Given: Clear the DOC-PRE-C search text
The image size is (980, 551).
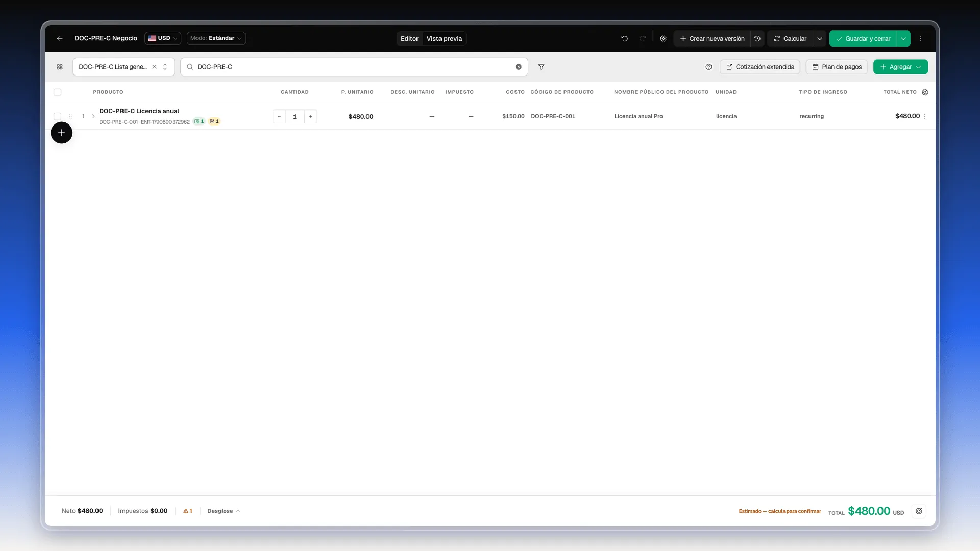Looking at the screenshot, I should [518, 67].
